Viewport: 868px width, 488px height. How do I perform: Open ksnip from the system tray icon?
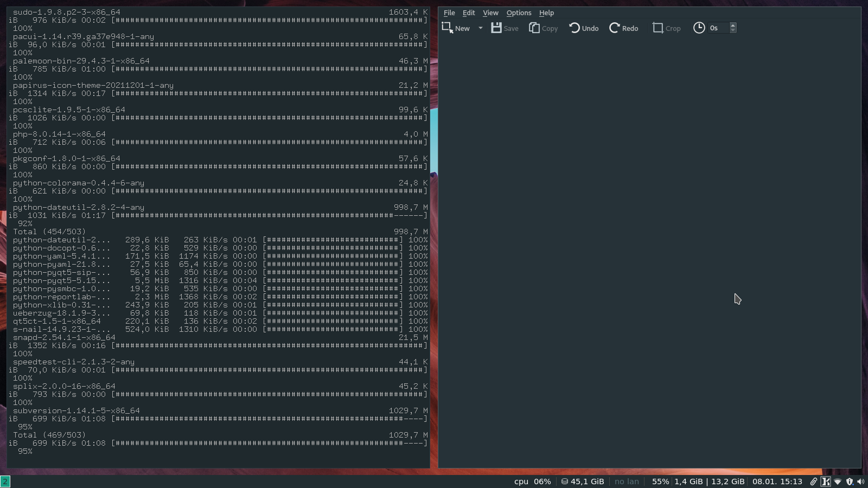point(826,481)
